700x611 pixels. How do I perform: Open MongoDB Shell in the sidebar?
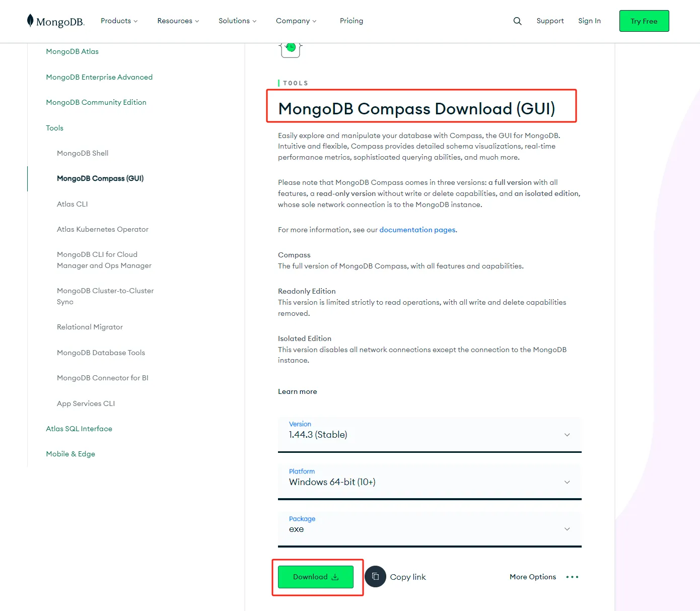(x=83, y=153)
